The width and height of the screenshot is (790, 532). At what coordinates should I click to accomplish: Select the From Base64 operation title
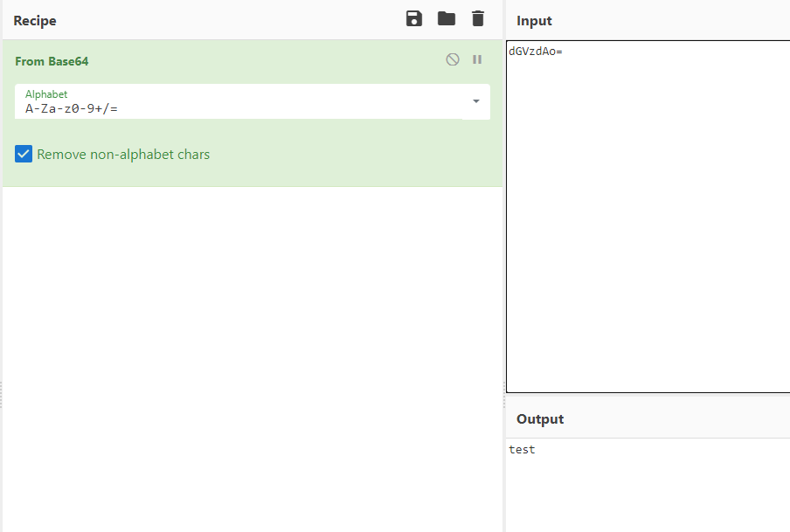coord(52,61)
